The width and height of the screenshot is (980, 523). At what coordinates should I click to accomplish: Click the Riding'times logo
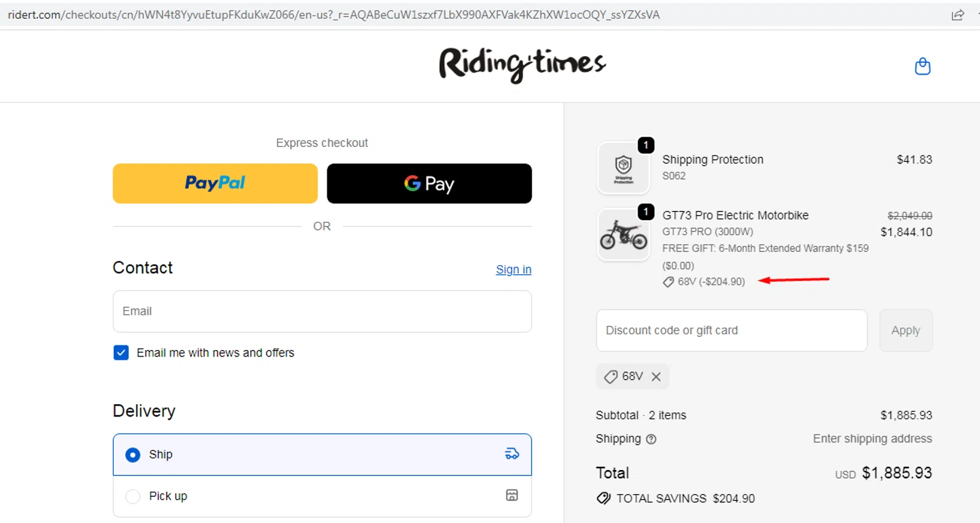click(522, 65)
